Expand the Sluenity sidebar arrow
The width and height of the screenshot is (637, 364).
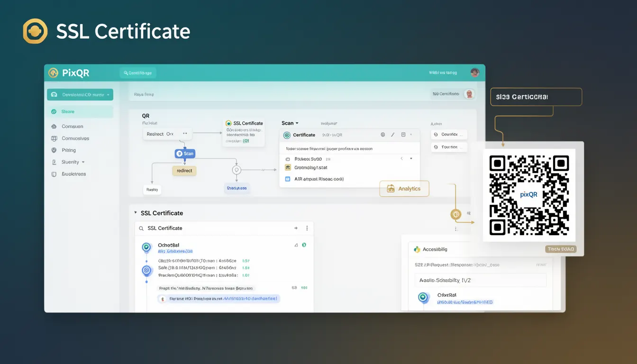coord(83,162)
